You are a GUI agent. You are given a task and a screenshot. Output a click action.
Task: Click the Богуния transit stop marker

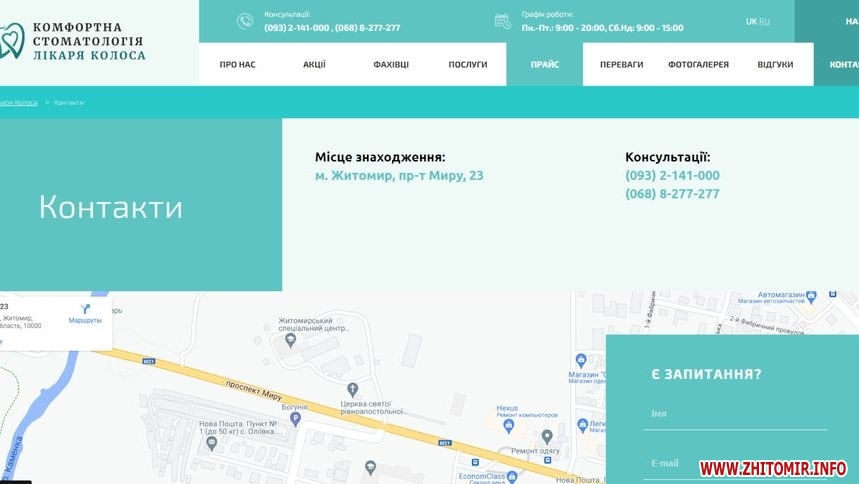click(x=295, y=420)
